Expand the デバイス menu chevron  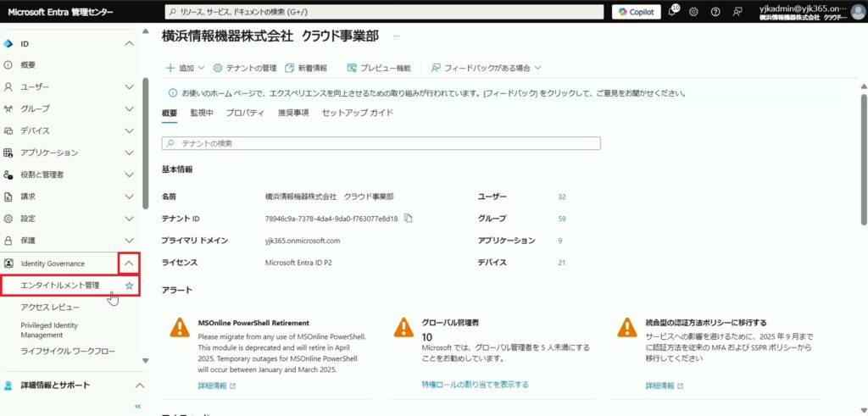click(129, 130)
